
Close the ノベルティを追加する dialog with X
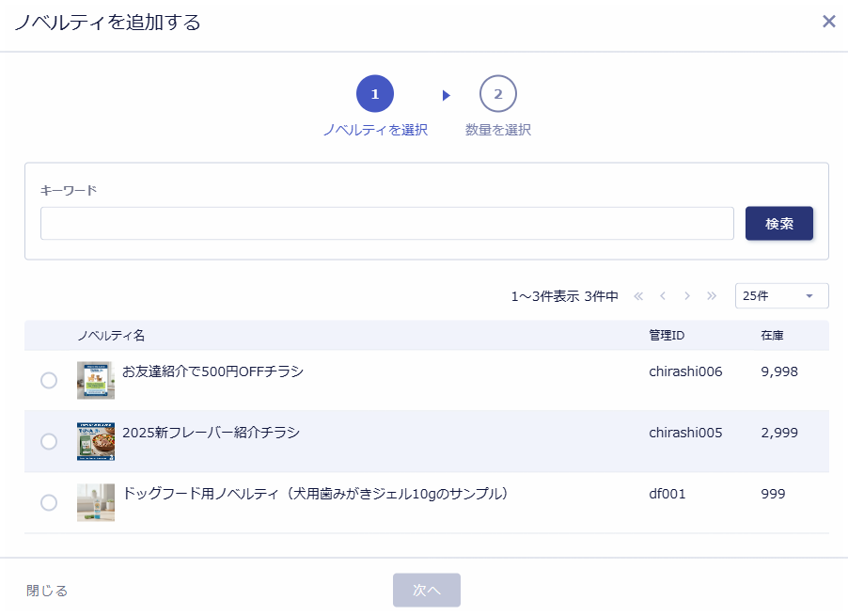(828, 22)
